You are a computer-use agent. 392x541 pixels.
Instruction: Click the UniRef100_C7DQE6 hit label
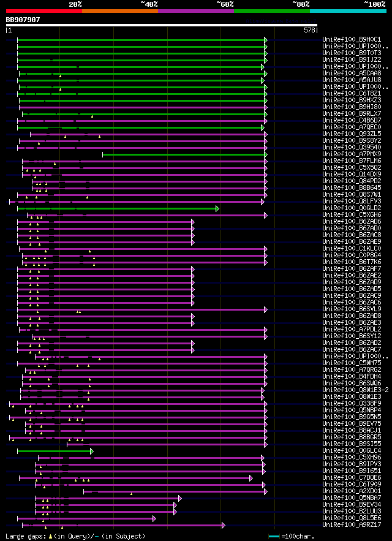click(x=352, y=477)
